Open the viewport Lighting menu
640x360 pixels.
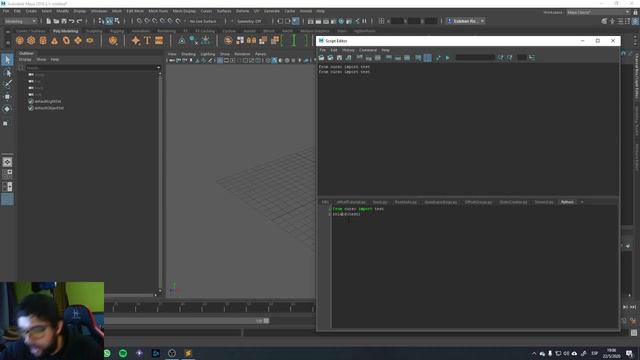[207, 54]
